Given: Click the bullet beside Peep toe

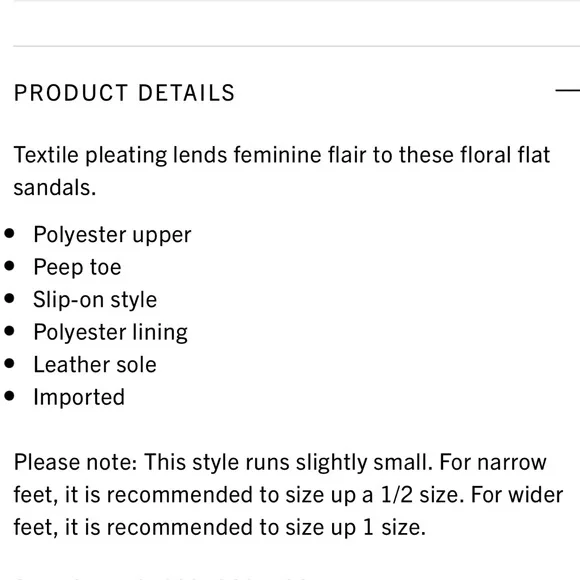Looking at the screenshot, I should (9, 266).
